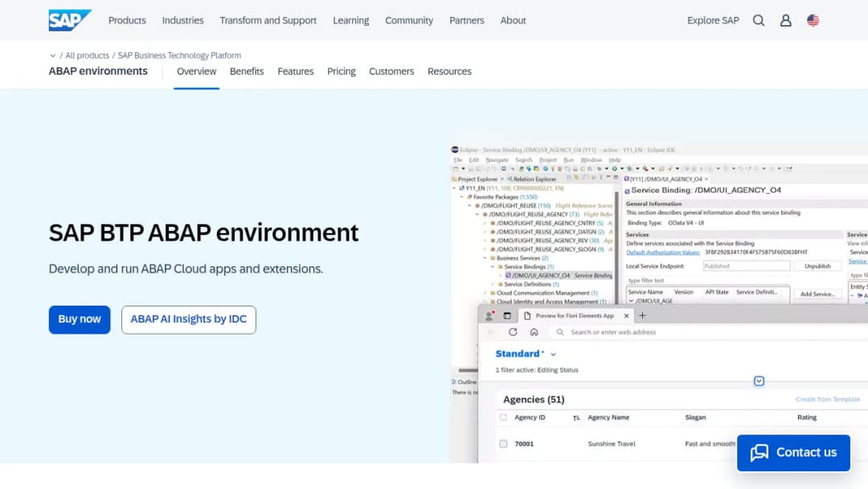Viewport: 868px width, 489px height.
Task: Open the Community menu
Action: click(x=409, y=20)
